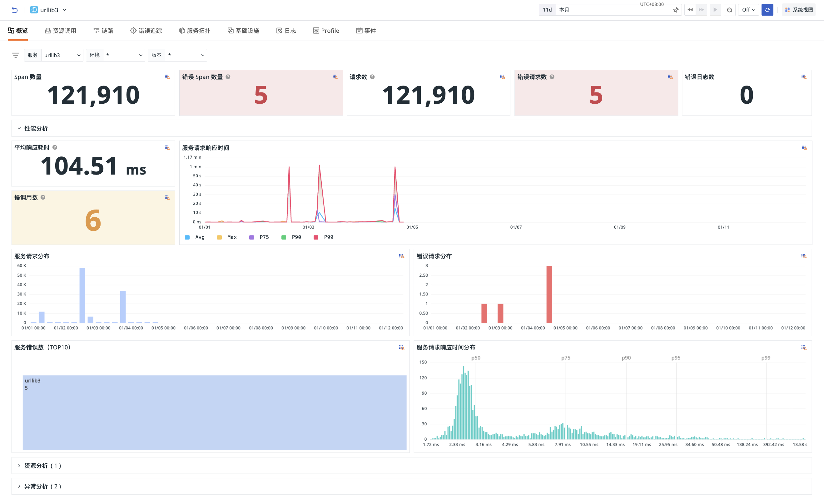Step time range backward with rewind icon

(x=690, y=10)
